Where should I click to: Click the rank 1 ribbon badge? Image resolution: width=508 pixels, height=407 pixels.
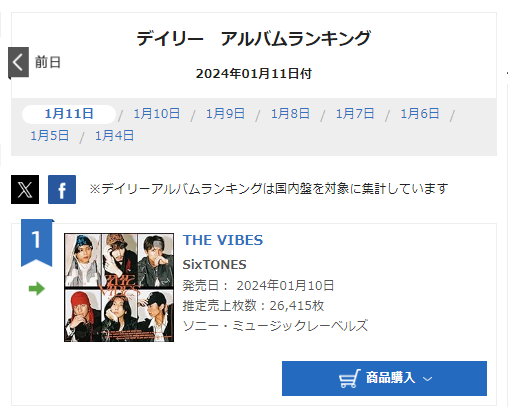[x=37, y=243]
